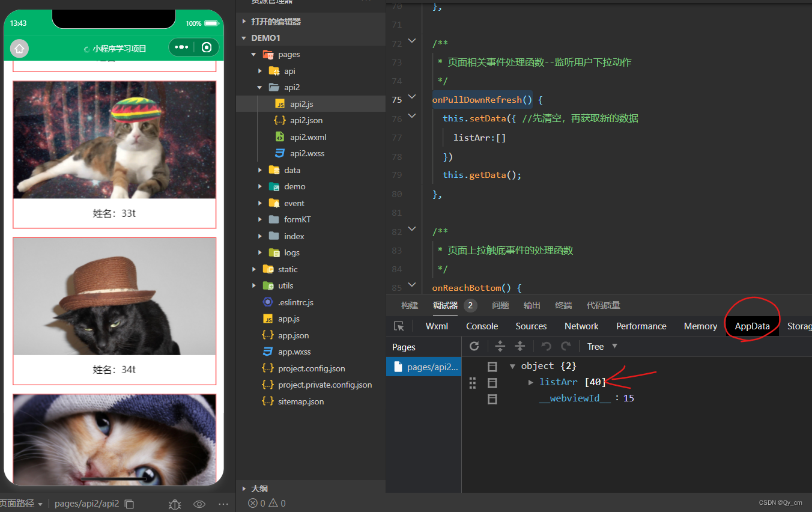Expand the api folder
The height and width of the screenshot is (512, 812).
pyautogui.click(x=260, y=71)
